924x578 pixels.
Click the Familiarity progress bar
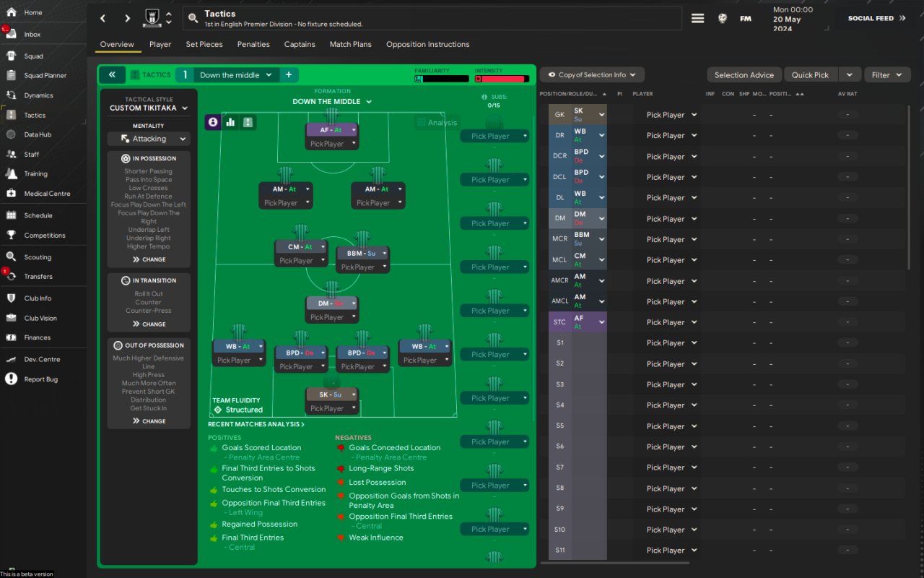pos(440,78)
